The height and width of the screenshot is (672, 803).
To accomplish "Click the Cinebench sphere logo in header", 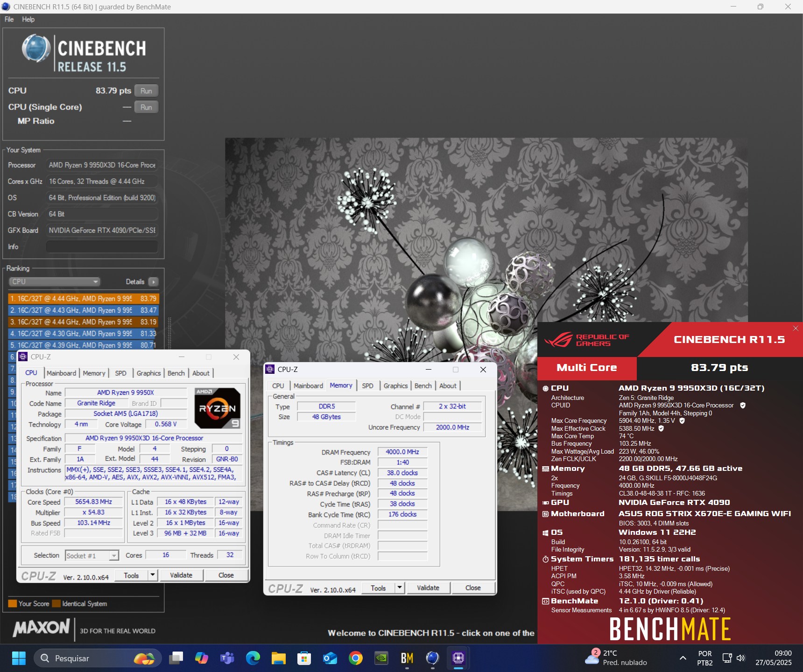I will (x=36, y=49).
